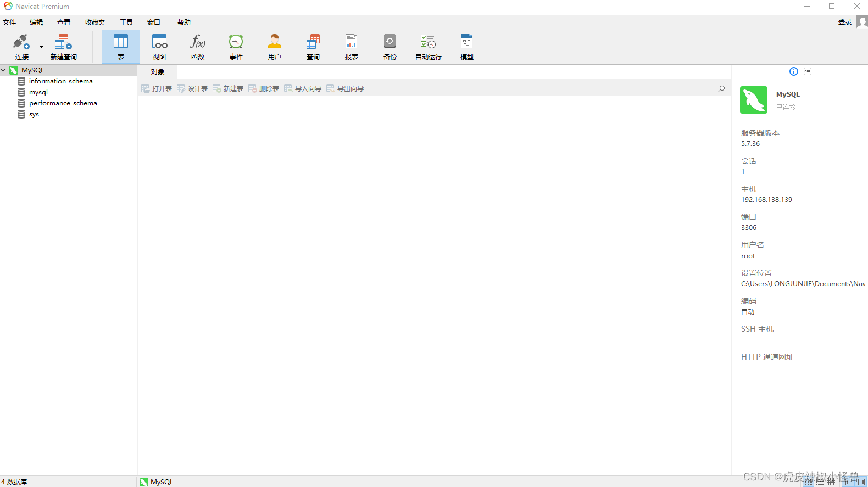Click the host value 192.168.138.139
The image size is (868, 487).
[766, 200]
